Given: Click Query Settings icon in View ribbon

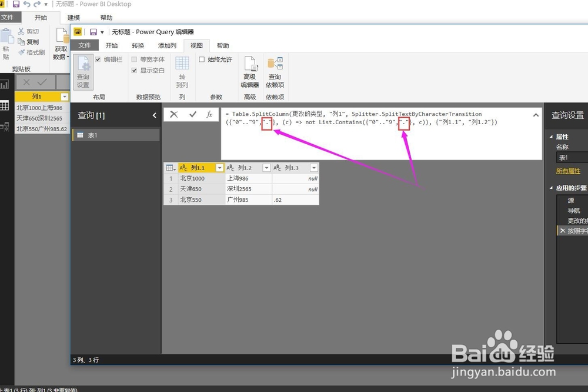Looking at the screenshot, I should pos(83,72).
